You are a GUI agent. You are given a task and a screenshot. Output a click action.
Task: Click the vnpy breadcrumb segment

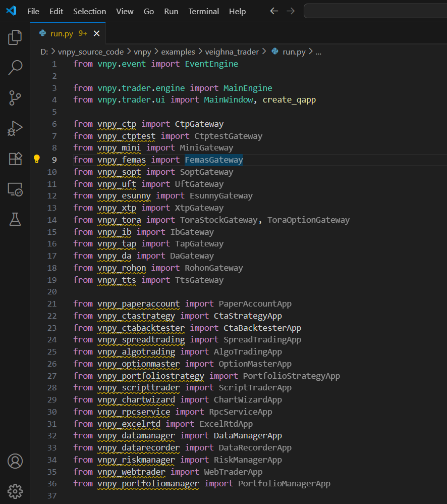pos(142,52)
